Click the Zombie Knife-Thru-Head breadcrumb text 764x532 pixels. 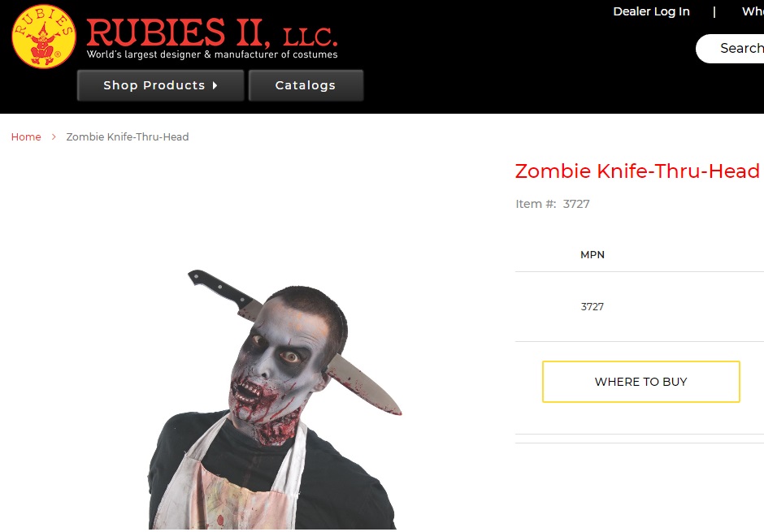[127, 136]
